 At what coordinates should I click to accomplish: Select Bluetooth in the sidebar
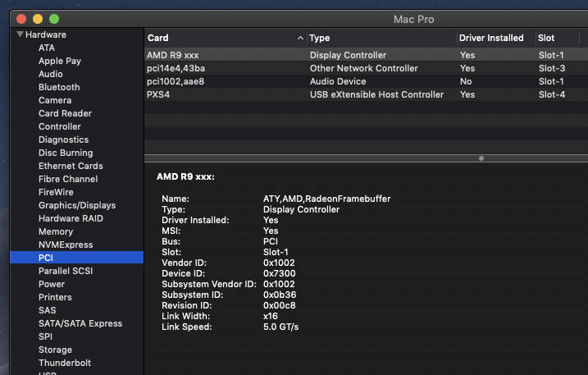pyautogui.click(x=59, y=87)
